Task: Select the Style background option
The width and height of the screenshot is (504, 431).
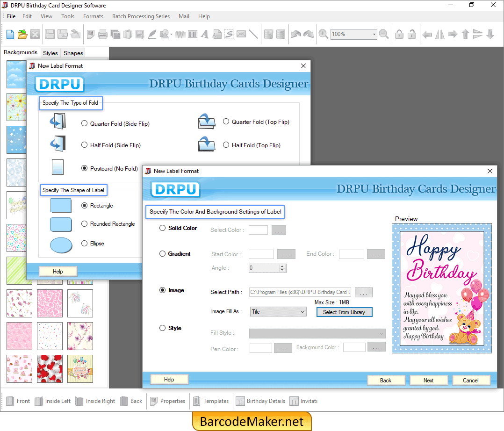Action: pyautogui.click(x=162, y=328)
